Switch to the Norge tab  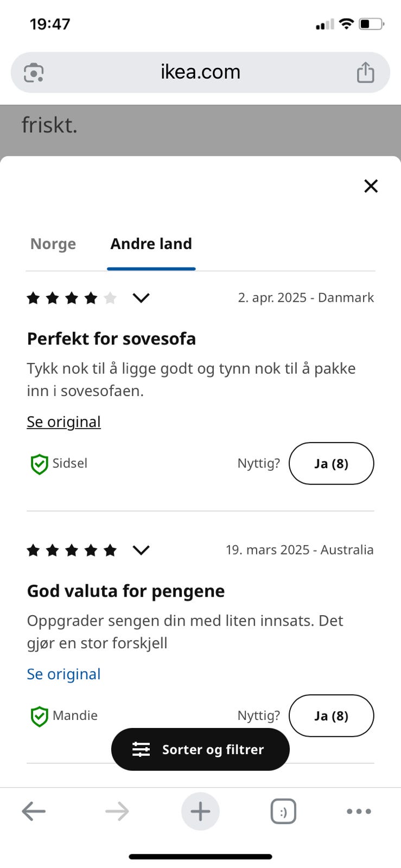pyautogui.click(x=53, y=244)
